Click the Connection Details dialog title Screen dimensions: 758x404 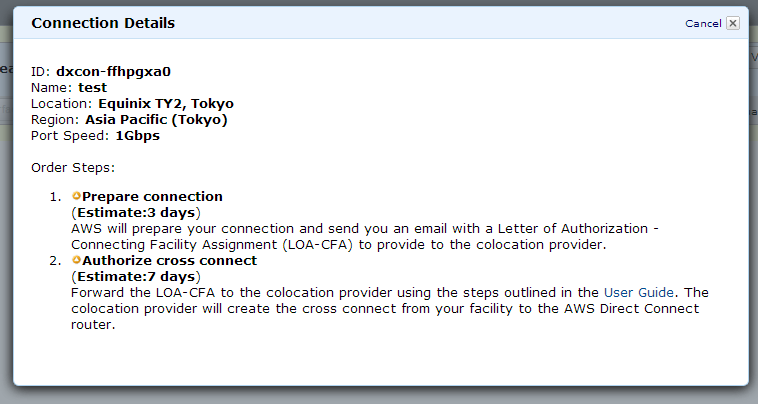click(x=103, y=23)
